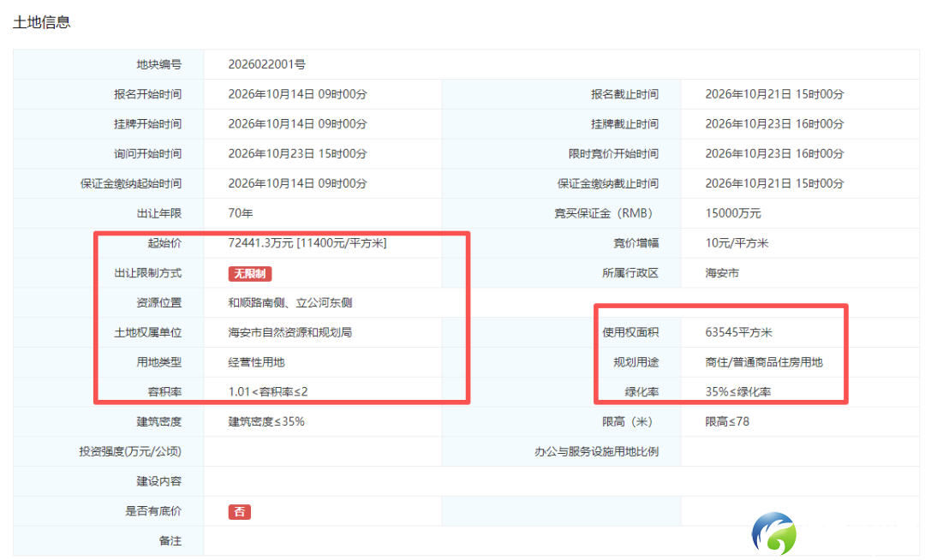Select the '规划用途' label
Image resolution: width=925 pixels, height=560 pixels.
(x=636, y=362)
